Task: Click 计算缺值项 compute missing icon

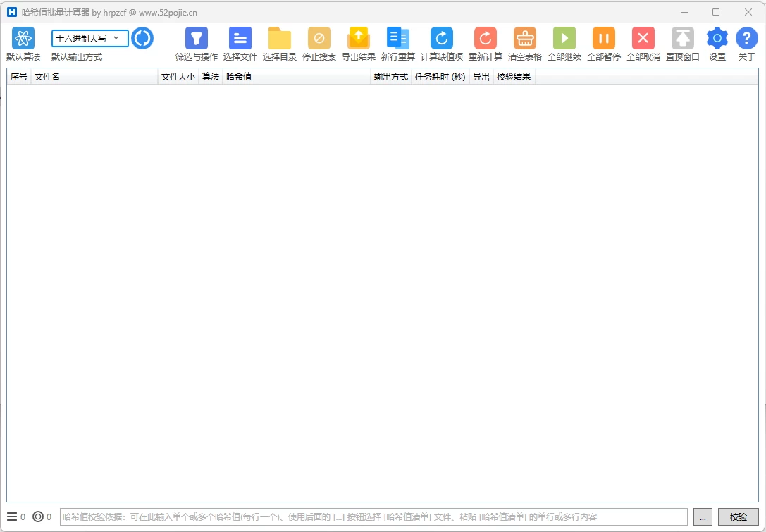Action: pos(442,39)
